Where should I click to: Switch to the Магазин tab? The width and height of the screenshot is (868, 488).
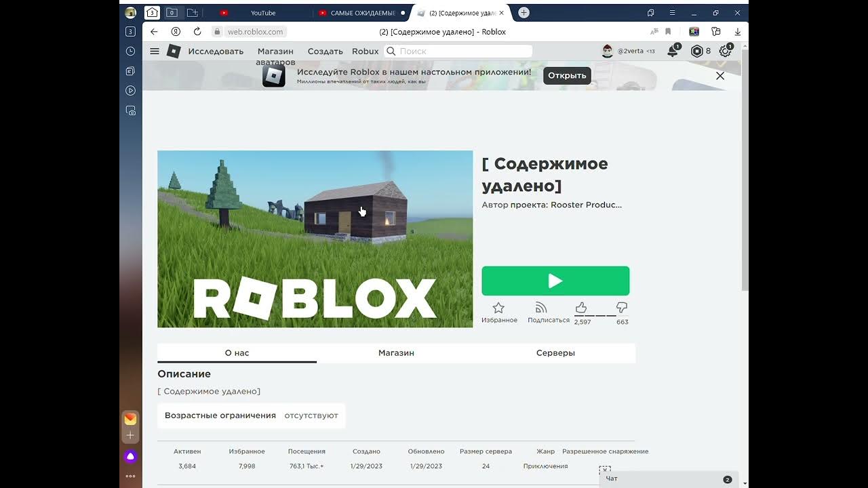(396, 353)
